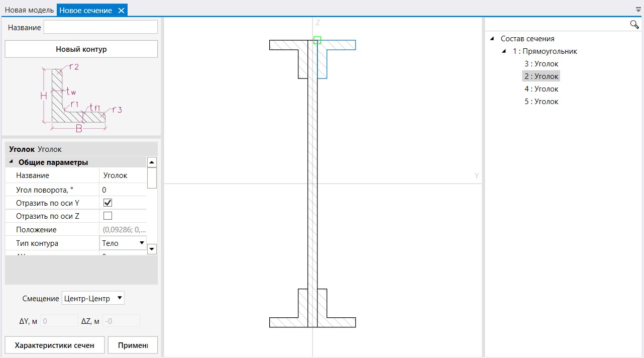The image size is (644, 358).
Task: Click the properties scrollbar down arrow
Action: point(152,249)
